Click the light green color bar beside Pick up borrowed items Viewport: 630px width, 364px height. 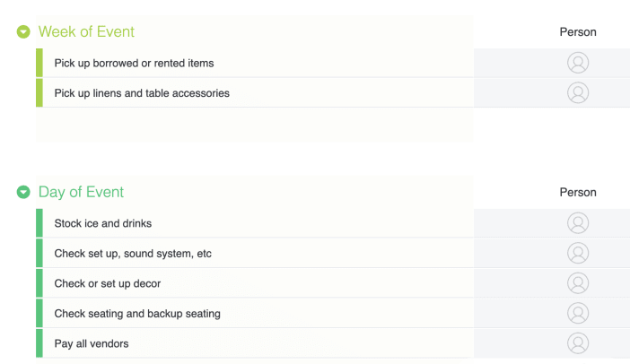[x=39, y=63]
